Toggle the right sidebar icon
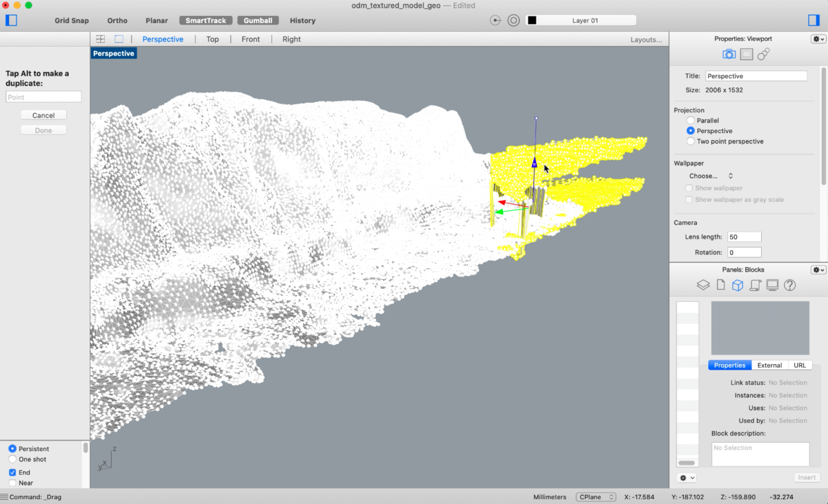 click(x=814, y=20)
